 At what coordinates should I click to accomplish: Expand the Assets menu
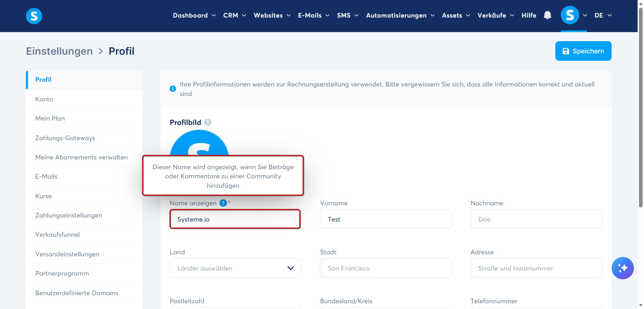point(456,15)
